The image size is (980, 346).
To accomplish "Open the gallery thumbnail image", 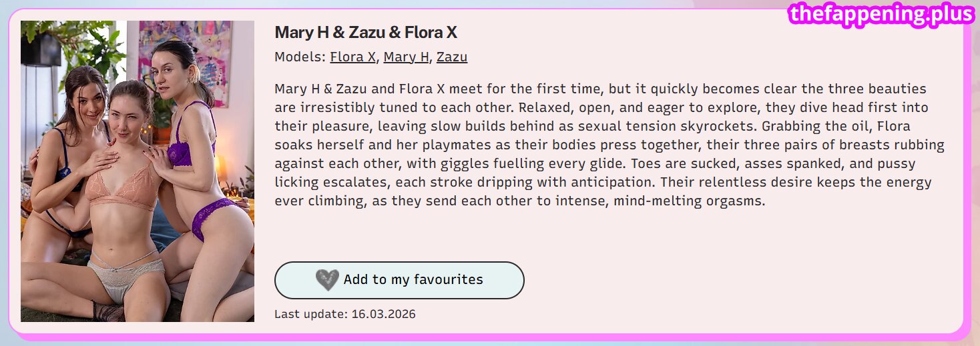I will point(138,171).
